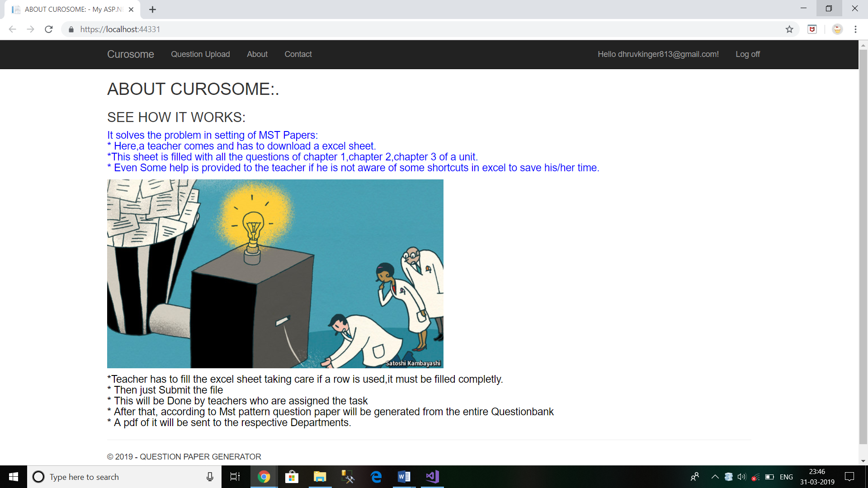Open the hidden icons tray in the taskbar

[x=715, y=477]
